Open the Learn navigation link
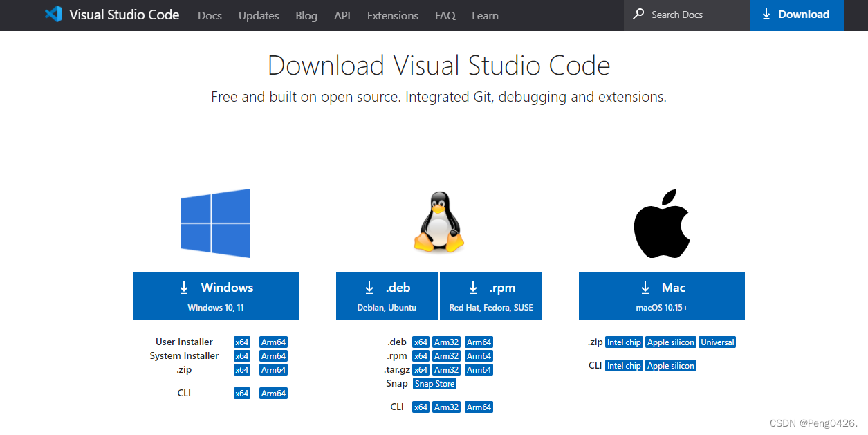 coord(485,15)
